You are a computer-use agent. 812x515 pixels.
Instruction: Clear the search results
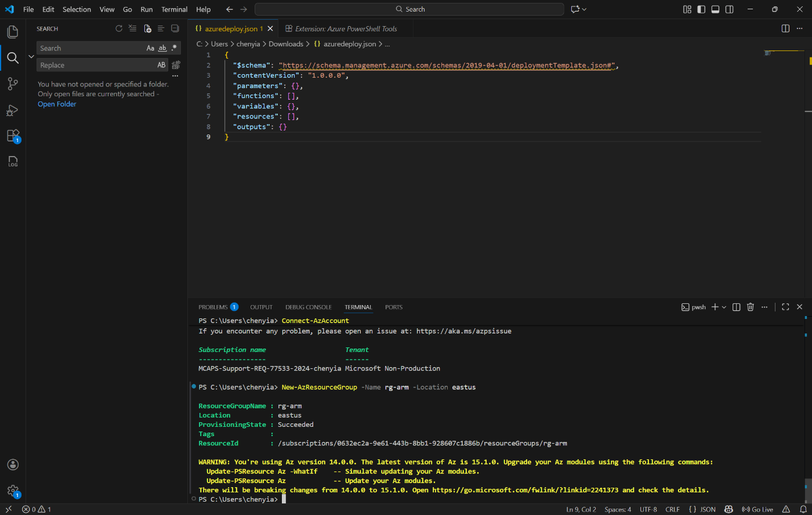[132, 28]
